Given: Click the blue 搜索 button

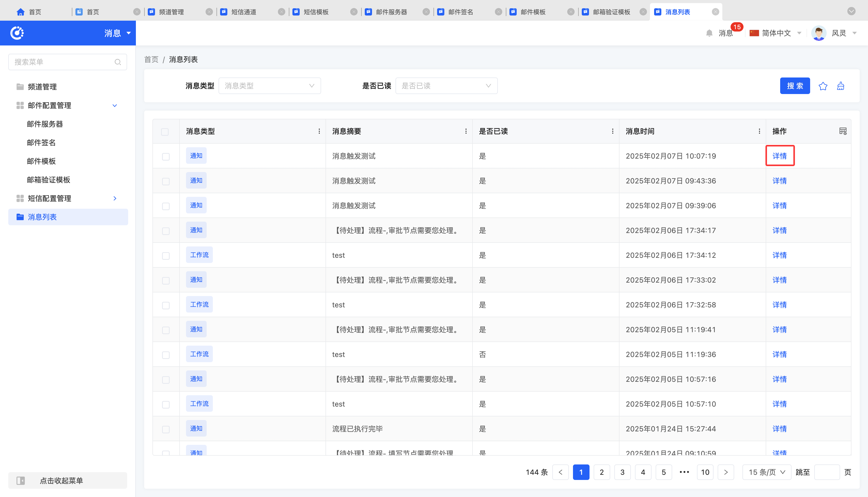Looking at the screenshot, I should [795, 86].
